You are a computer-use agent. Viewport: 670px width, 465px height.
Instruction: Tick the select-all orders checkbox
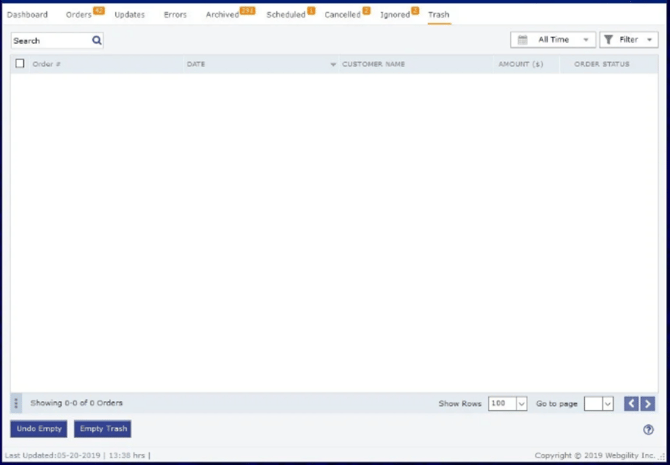pyautogui.click(x=20, y=64)
